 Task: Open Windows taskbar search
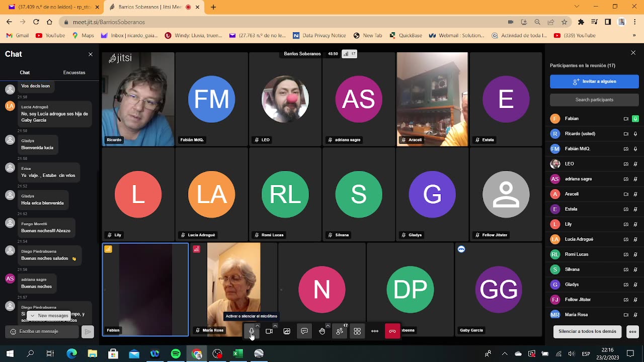tap(30, 354)
